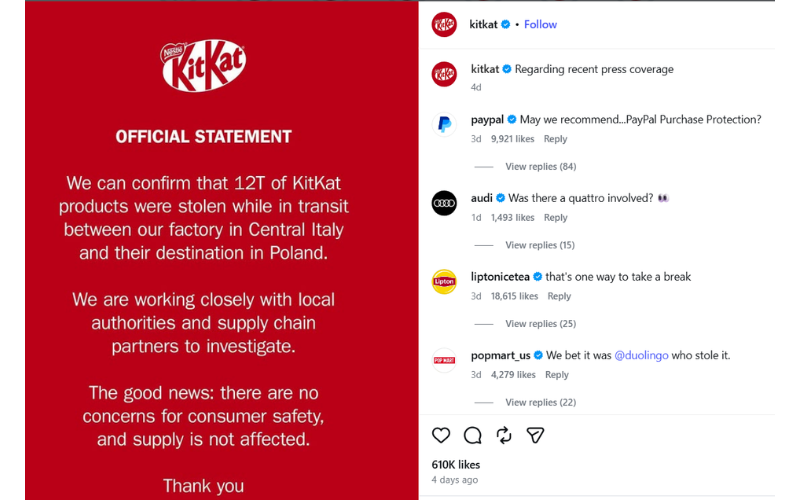Open comment bubble icon
Screen dimensions: 800x500
click(x=472, y=435)
